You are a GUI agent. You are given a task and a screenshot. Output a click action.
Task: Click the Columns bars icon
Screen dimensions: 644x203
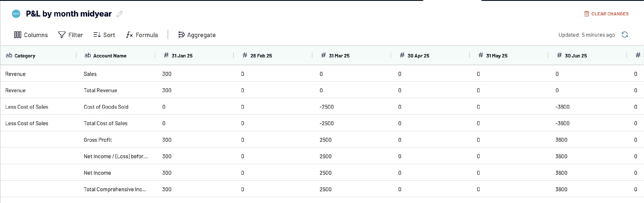click(18, 35)
